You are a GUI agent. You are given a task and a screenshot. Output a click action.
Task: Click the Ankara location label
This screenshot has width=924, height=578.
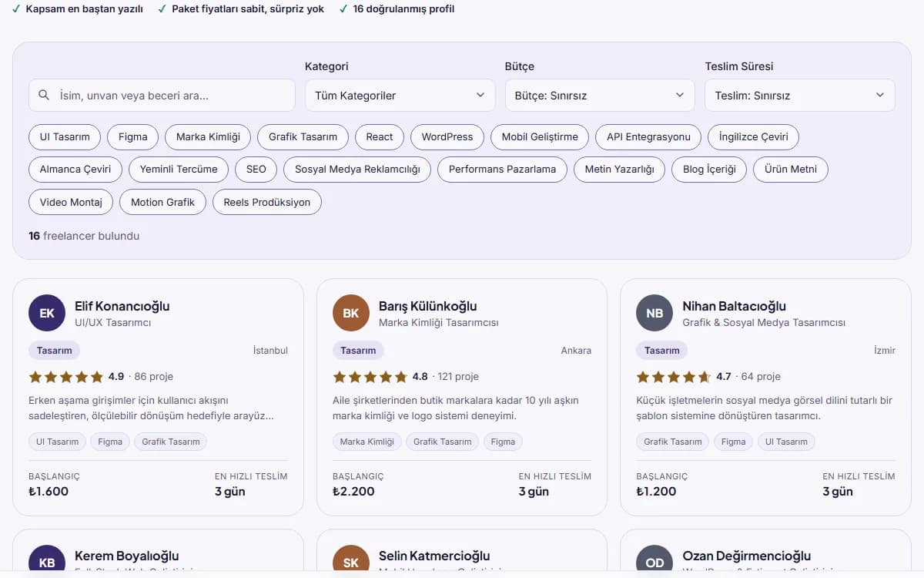(576, 350)
